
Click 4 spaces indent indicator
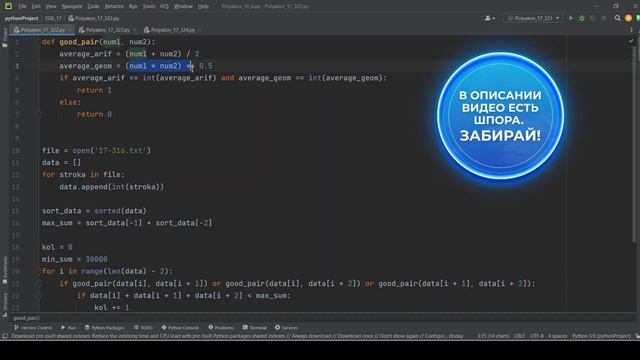(x=557, y=336)
